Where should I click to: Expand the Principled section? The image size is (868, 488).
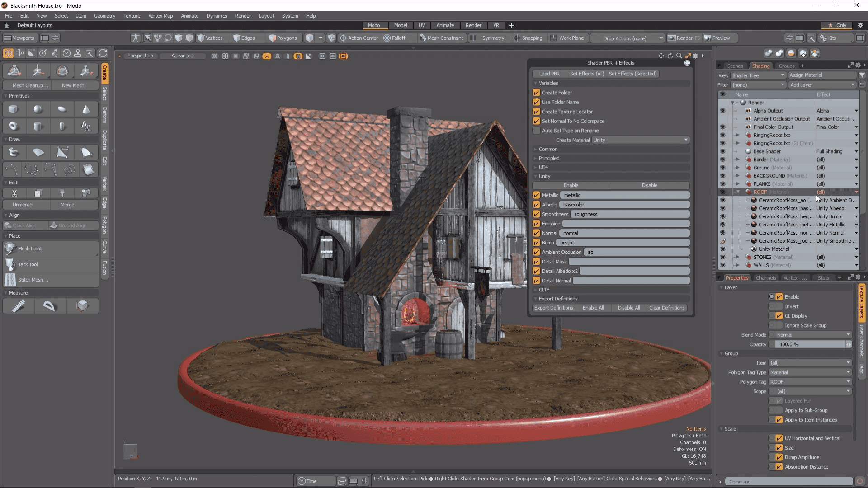pyautogui.click(x=549, y=158)
